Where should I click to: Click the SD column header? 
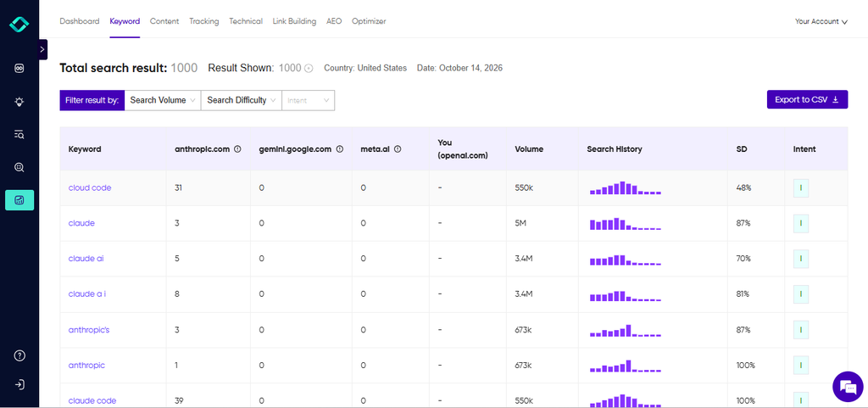point(742,149)
